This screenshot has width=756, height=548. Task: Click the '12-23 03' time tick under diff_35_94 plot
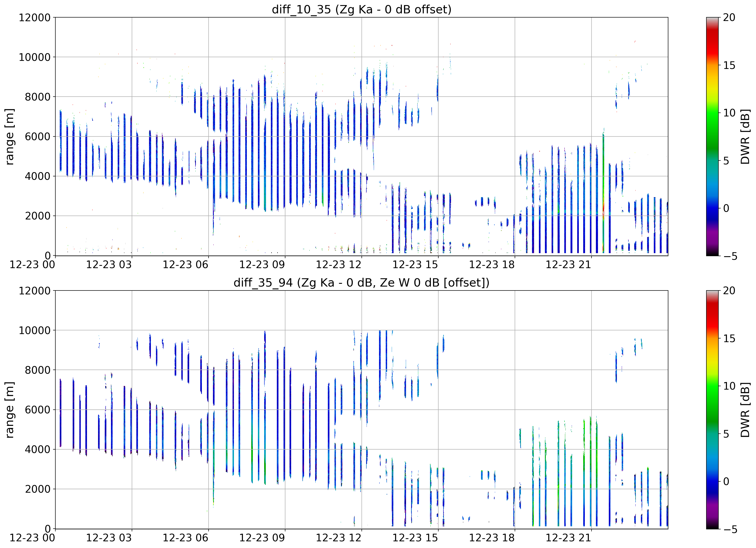109,538
